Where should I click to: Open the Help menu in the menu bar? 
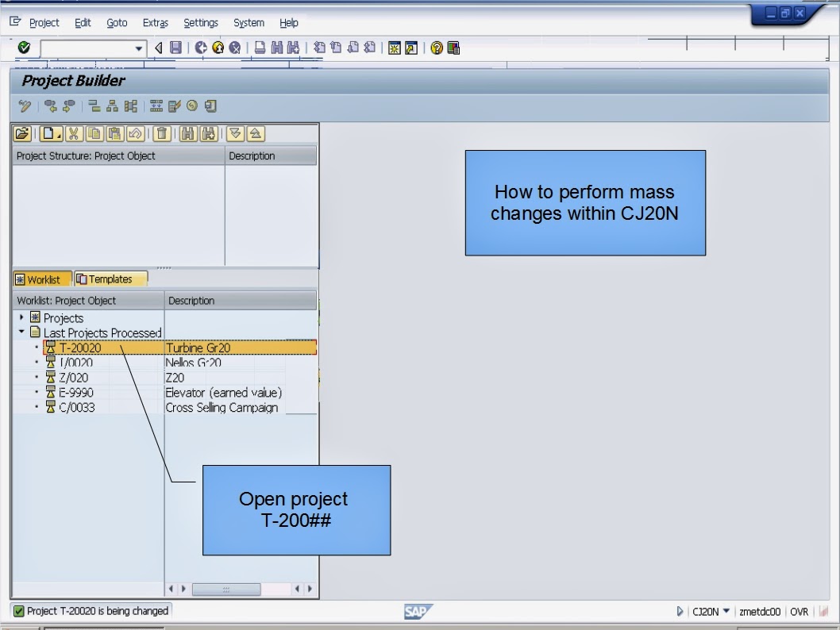(x=288, y=22)
